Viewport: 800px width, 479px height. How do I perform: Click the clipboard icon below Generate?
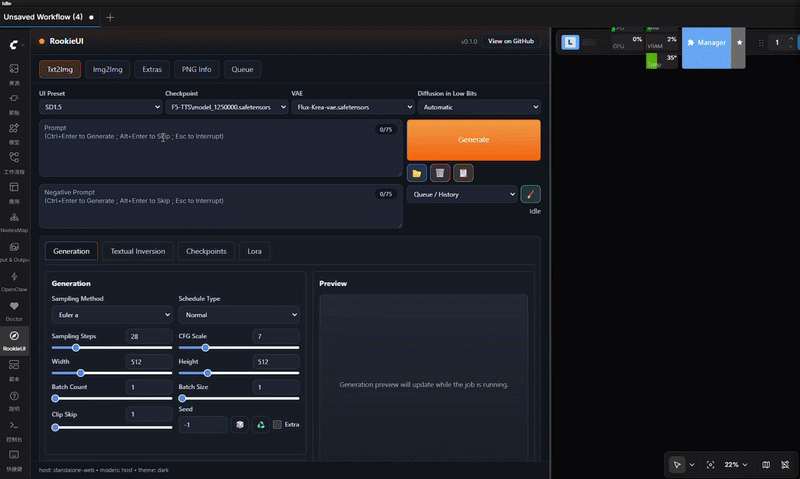pyautogui.click(x=463, y=173)
